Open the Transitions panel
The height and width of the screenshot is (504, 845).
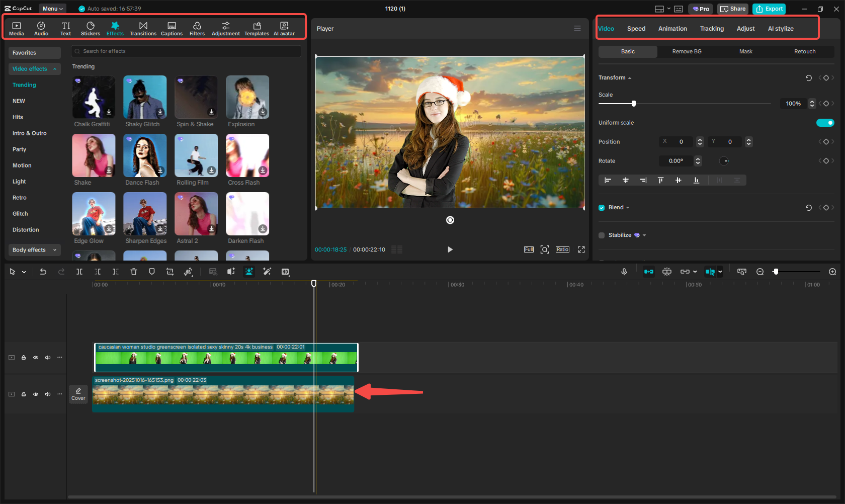(x=143, y=27)
